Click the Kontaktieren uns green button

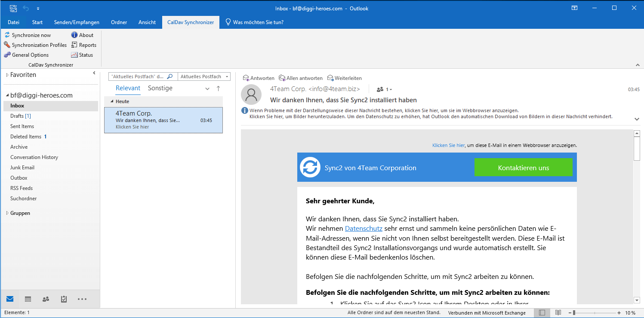[x=524, y=168]
